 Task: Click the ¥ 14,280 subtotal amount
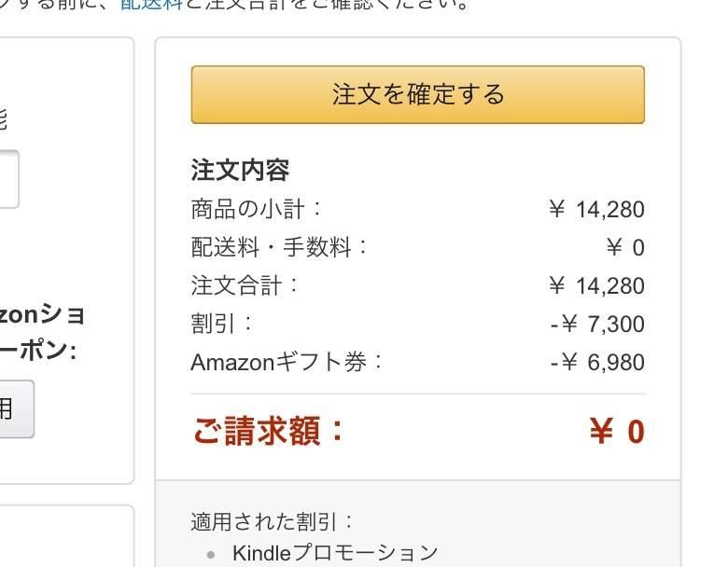pyautogui.click(x=596, y=210)
